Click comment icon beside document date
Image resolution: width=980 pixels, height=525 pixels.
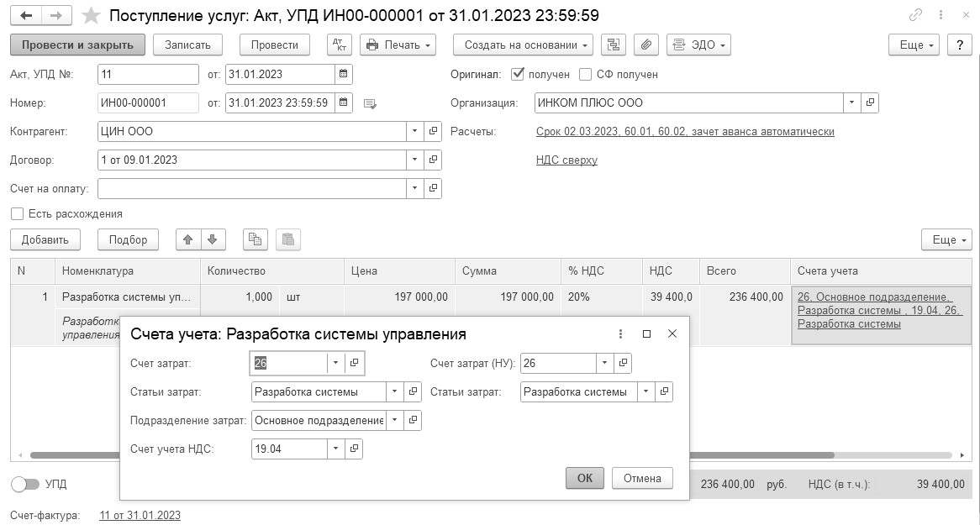point(370,104)
